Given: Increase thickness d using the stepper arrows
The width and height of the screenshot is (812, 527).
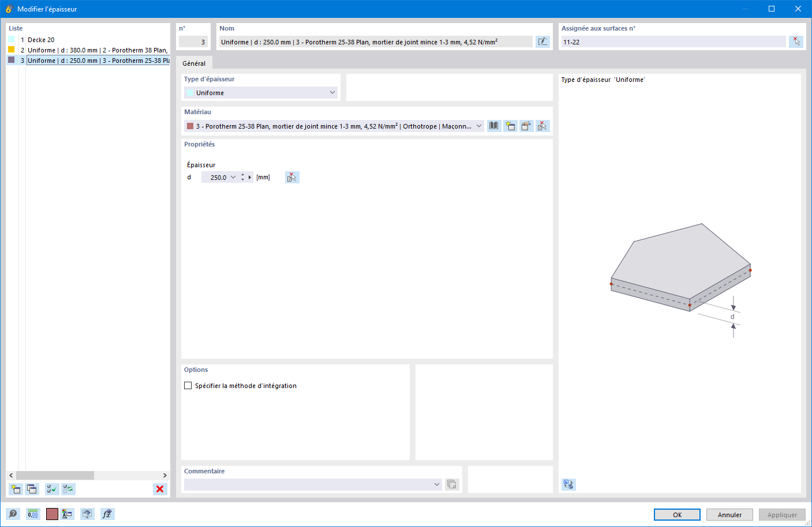Looking at the screenshot, I should [242, 175].
